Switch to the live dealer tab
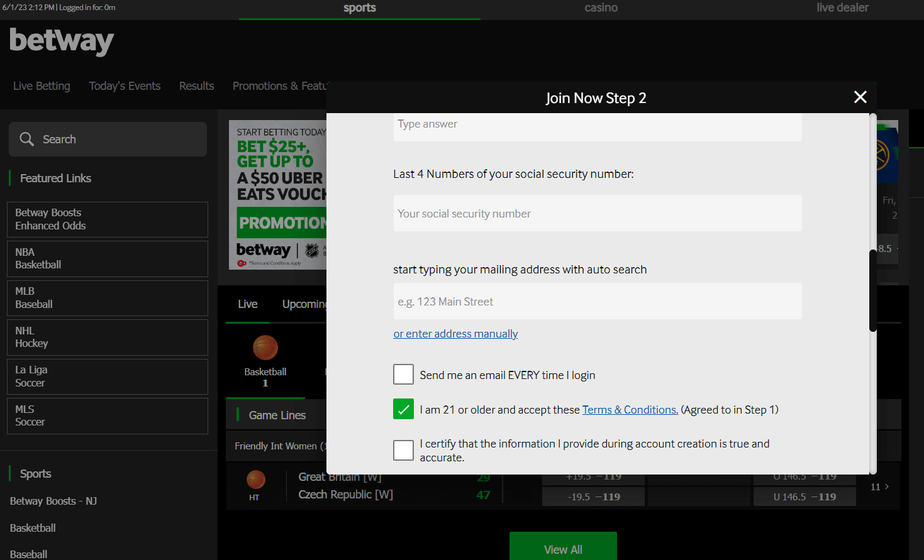 click(842, 8)
